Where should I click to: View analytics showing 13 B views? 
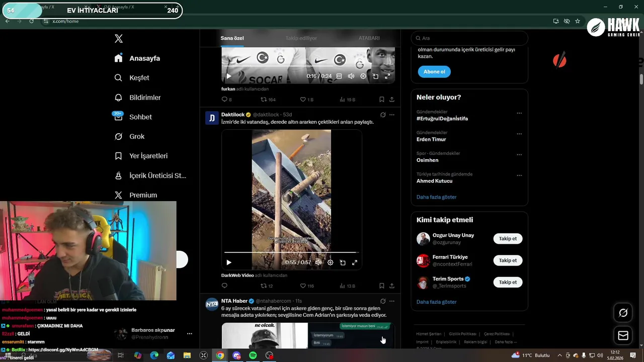pyautogui.click(x=347, y=286)
